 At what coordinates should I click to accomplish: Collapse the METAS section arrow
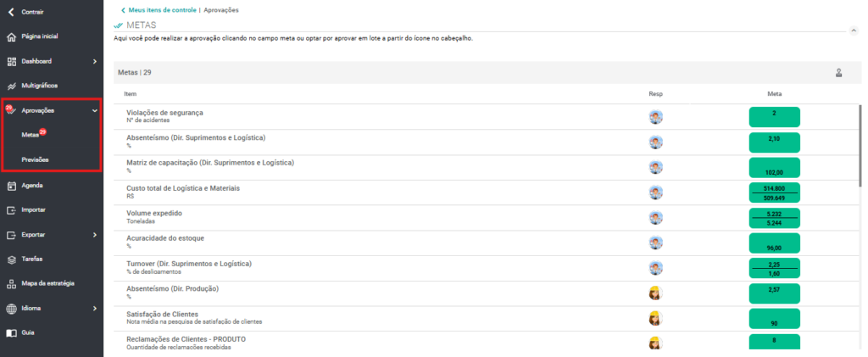coord(853,31)
